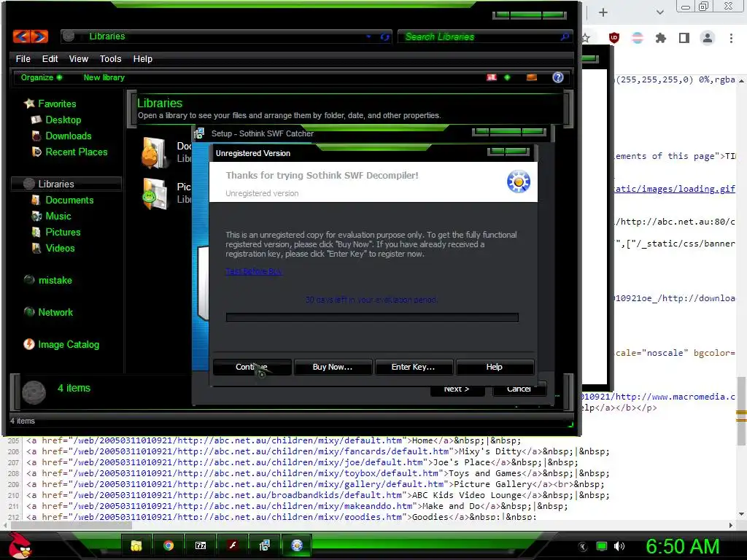This screenshot has height=560, width=747.
Task: Open the Edit menu
Action: 50,59
